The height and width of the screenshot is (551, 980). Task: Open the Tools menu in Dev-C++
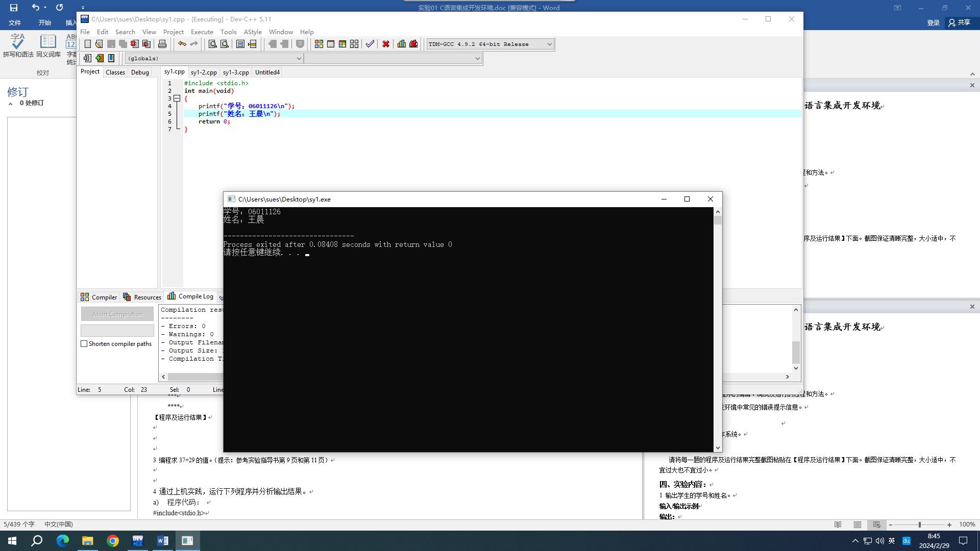pos(228,32)
